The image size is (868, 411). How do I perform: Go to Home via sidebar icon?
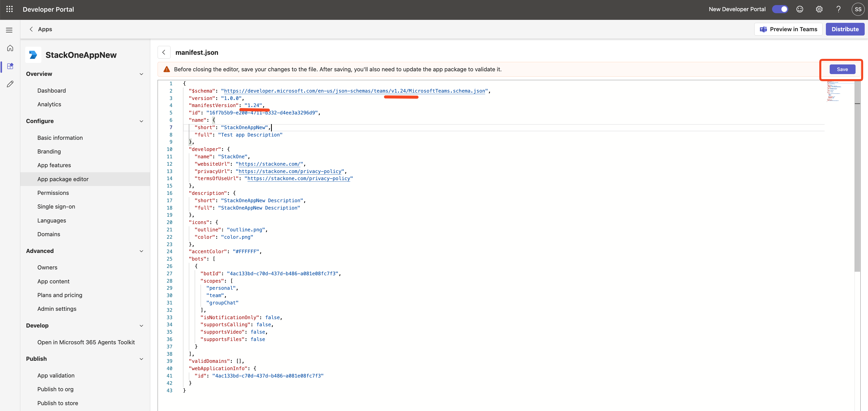(10, 48)
